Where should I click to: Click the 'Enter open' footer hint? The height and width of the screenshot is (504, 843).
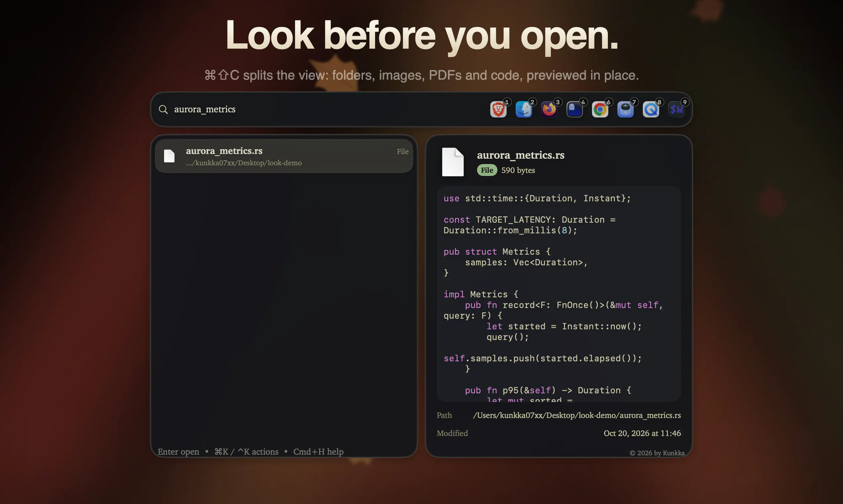pyautogui.click(x=179, y=452)
